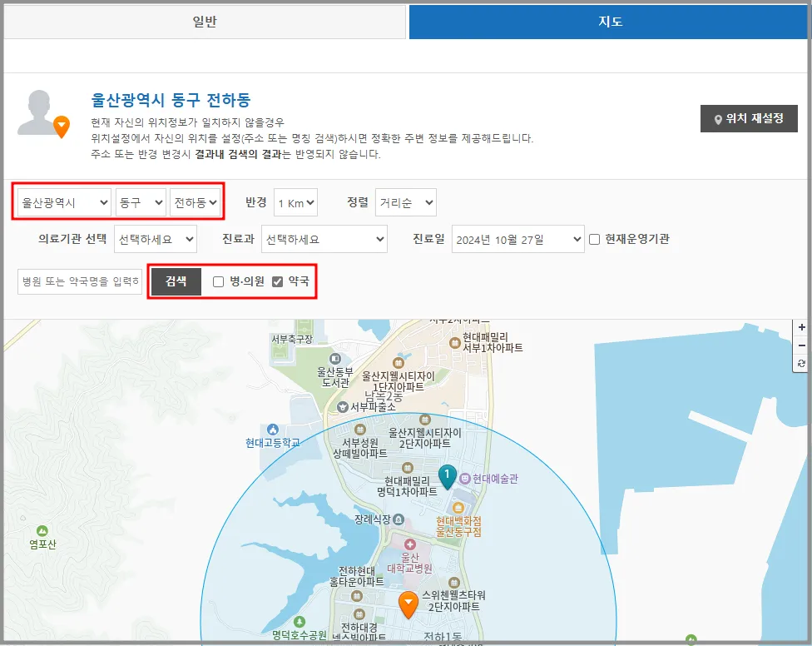Focus the hospital or pharmacy name input
The width and height of the screenshot is (812, 646).
click(80, 281)
